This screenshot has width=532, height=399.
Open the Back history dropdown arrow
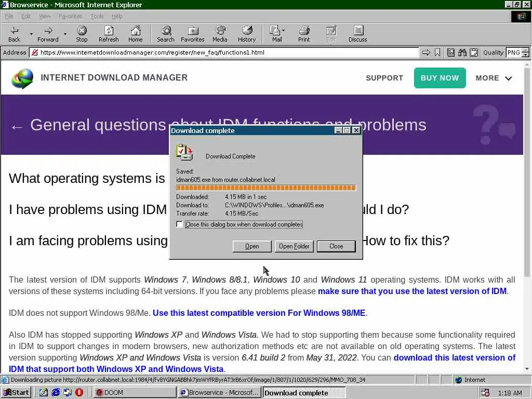tap(31, 34)
